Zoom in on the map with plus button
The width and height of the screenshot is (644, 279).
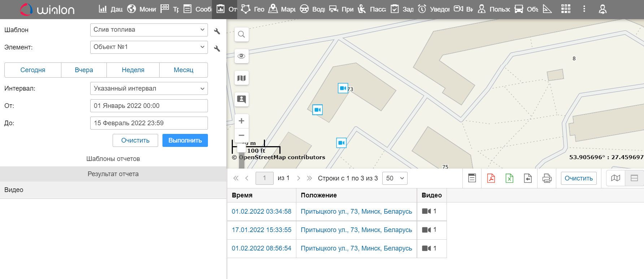[x=241, y=121]
